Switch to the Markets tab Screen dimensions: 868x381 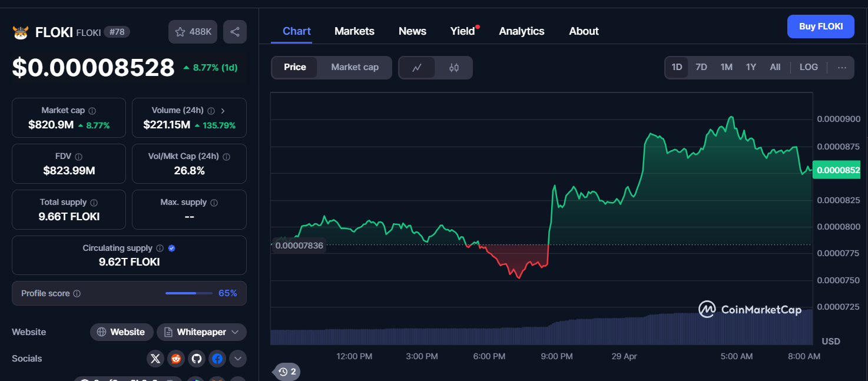point(354,31)
